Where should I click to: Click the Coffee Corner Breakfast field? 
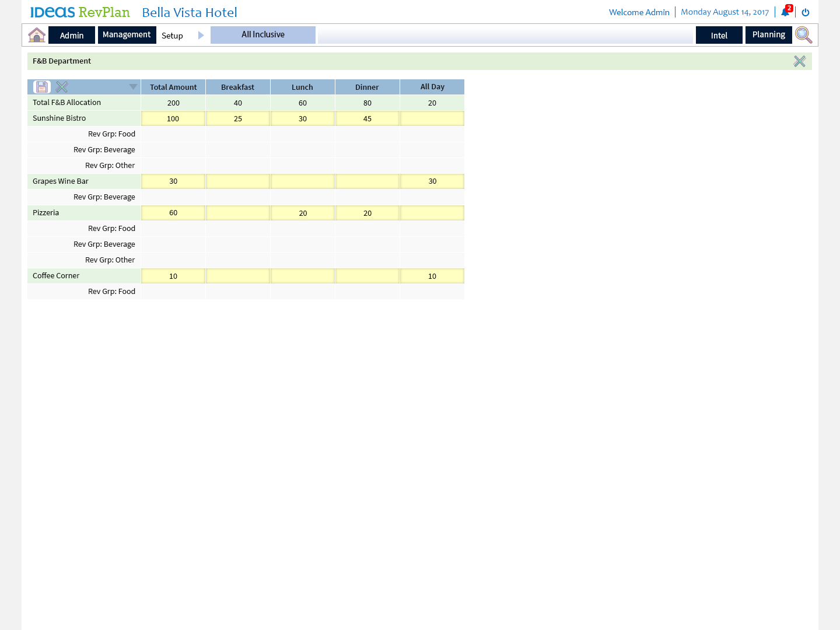pos(238,276)
